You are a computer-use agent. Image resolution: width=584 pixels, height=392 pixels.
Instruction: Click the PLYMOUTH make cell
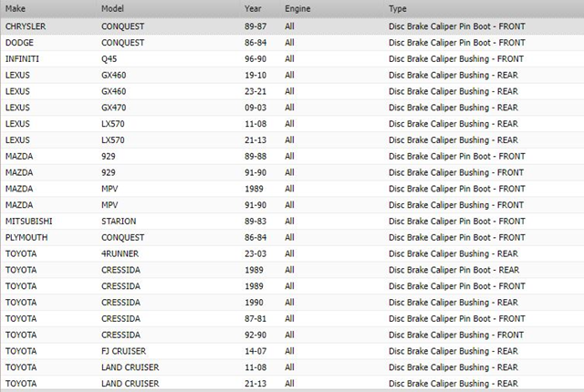pyautogui.click(x=26, y=237)
